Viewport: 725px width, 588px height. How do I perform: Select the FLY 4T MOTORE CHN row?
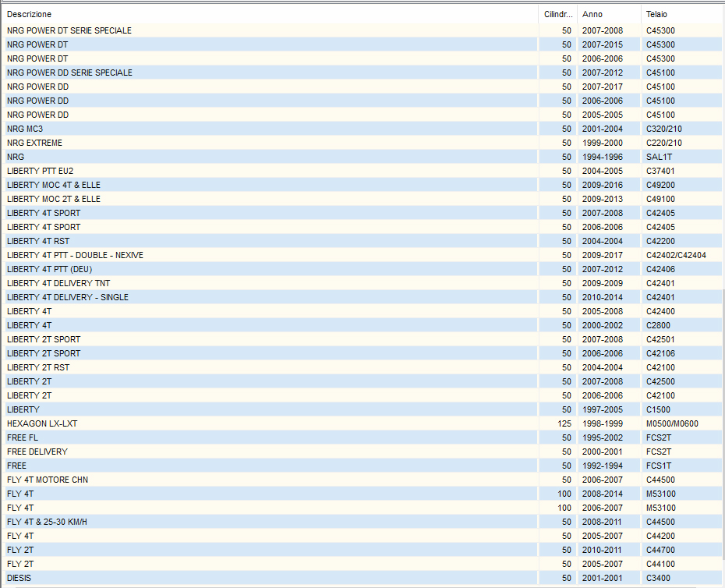point(362,480)
